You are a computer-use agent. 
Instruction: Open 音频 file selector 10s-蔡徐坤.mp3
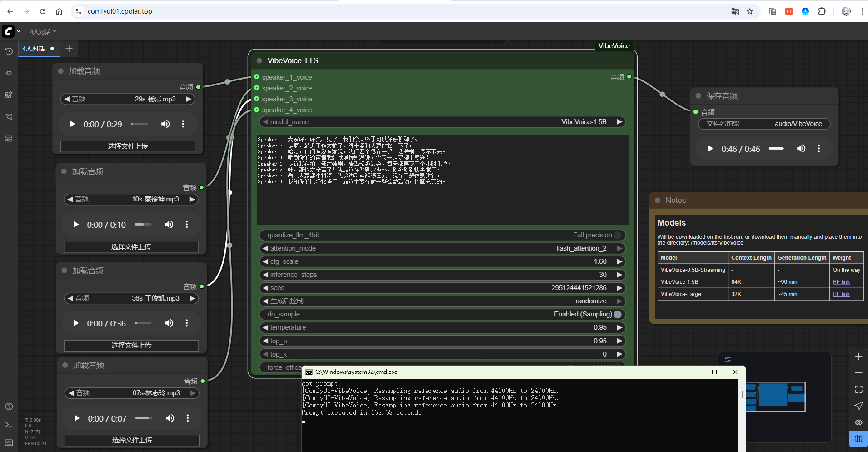click(131, 199)
